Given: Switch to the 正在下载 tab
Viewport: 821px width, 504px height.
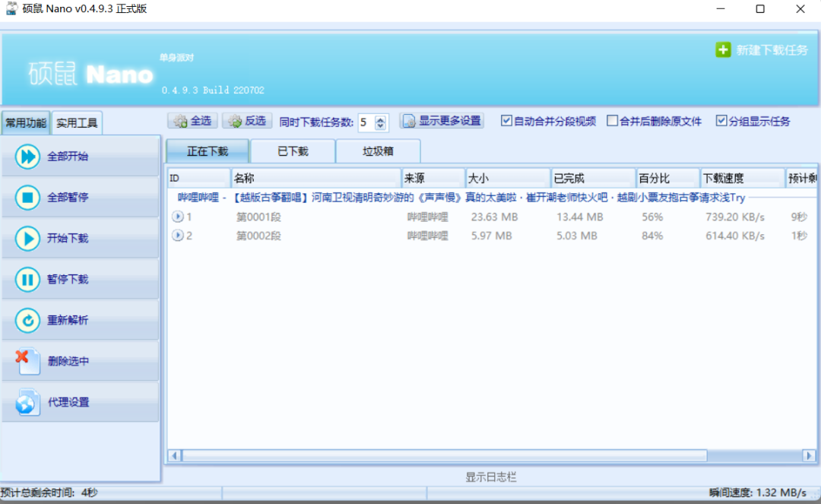Looking at the screenshot, I should (208, 151).
